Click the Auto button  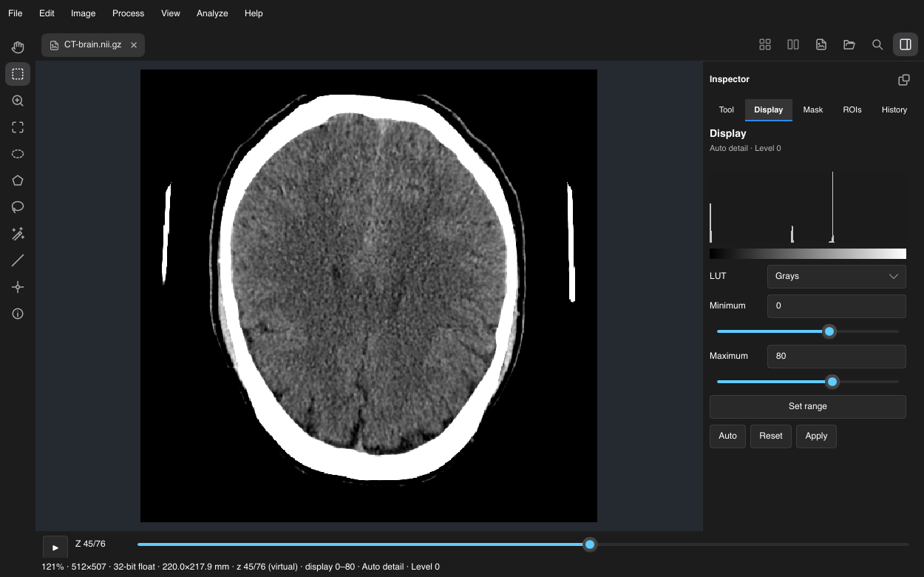(x=727, y=436)
